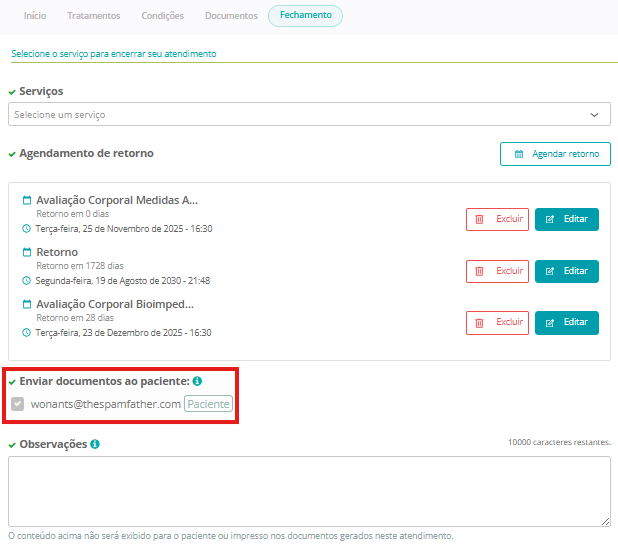This screenshot has height=552, width=618.
Task: Click clock icon next to 23 de Dezembro date
Action: click(27, 333)
